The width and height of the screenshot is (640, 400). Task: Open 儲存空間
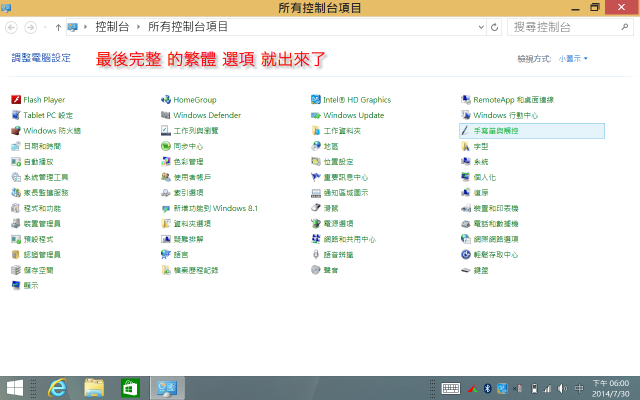(x=32, y=270)
